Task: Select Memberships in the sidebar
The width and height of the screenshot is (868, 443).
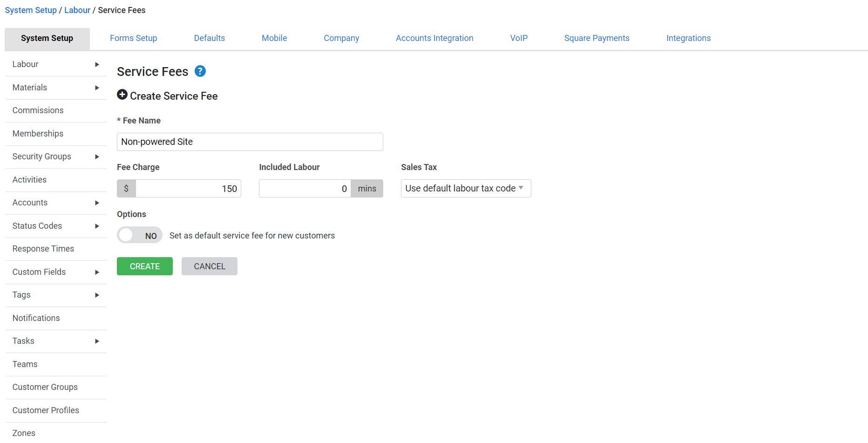Action: (37, 134)
